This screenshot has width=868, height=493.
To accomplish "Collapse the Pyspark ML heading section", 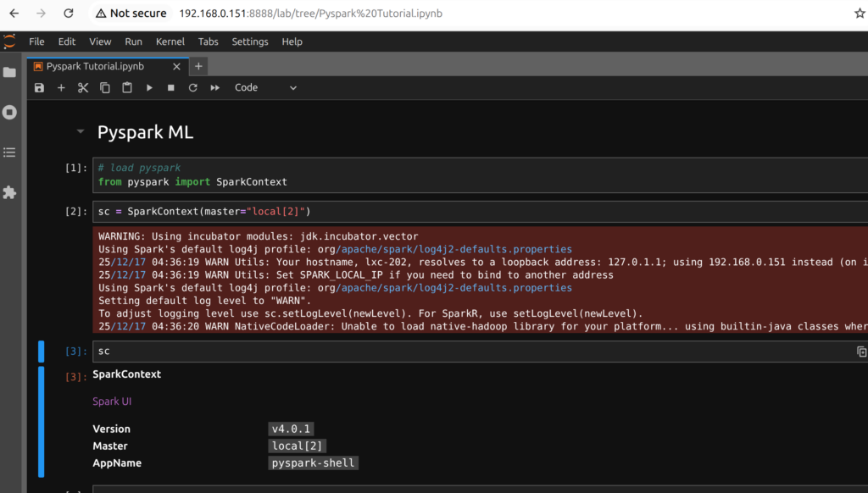I will (81, 132).
